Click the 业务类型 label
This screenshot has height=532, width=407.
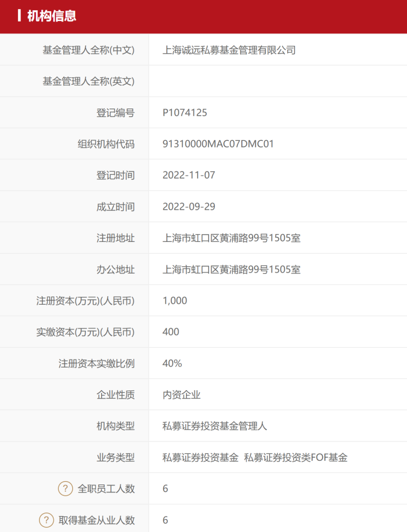pos(116,458)
